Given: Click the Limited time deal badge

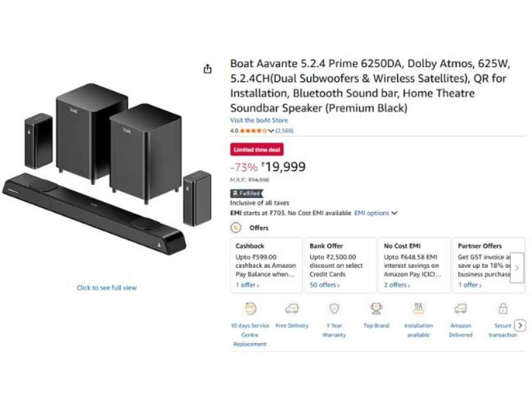Looking at the screenshot, I should point(257,150).
